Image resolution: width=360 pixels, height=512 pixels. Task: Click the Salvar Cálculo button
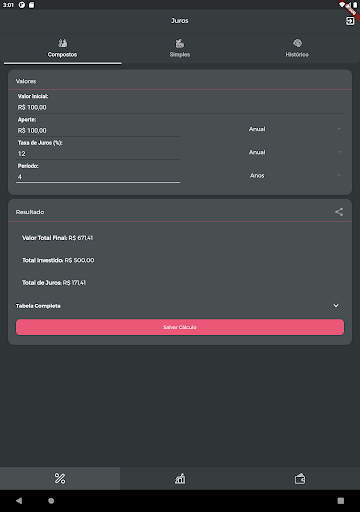click(180, 327)
